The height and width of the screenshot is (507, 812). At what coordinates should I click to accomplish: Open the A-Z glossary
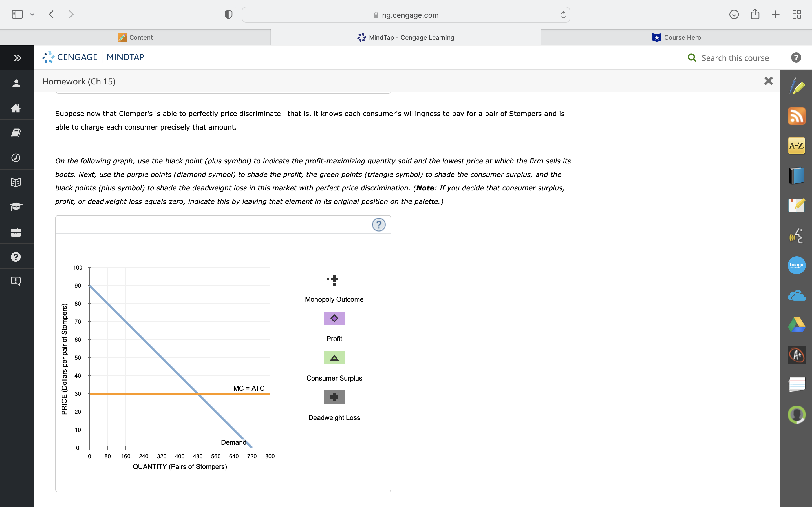796,146
